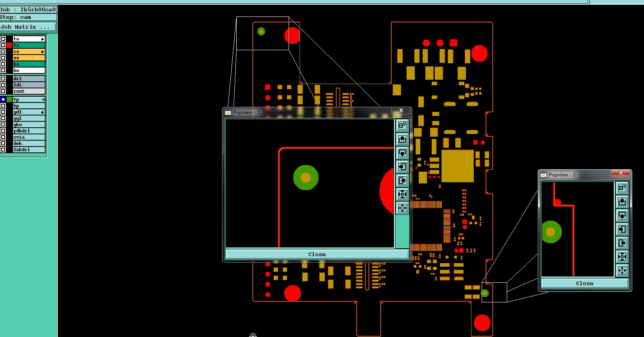Viewport: 644px width, 337px height.
Task: Click the hand marker on layer gd1
Action: click(42, 112)
